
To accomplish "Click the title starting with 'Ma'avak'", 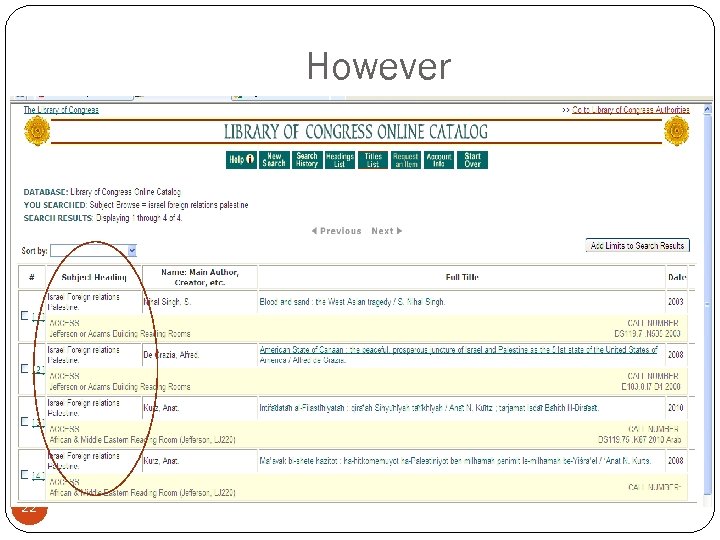I will (455, 461).
